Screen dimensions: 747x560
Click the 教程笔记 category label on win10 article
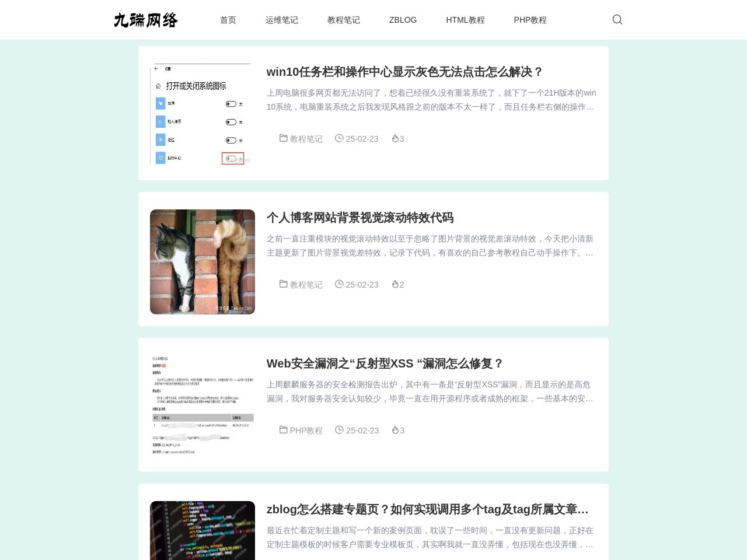306,139
